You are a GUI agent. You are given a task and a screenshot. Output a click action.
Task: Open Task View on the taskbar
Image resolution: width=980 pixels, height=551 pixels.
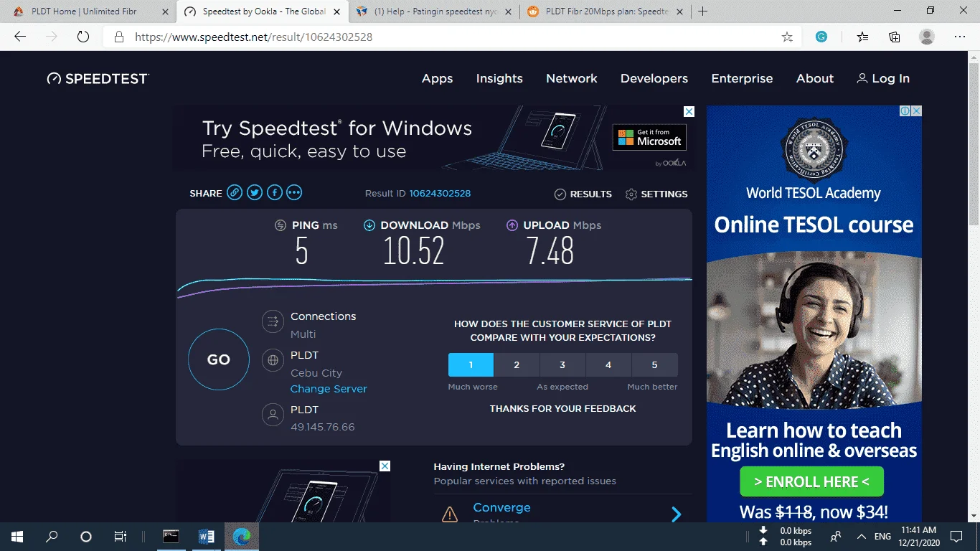coord(120,537)
